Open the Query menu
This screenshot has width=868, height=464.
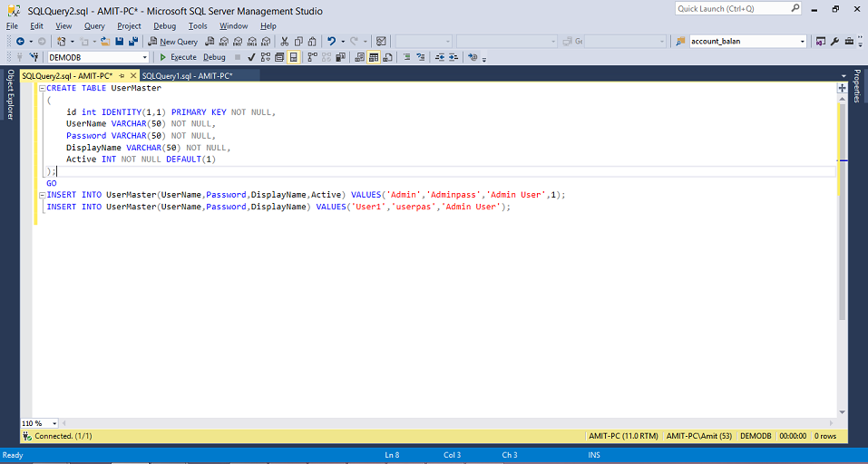coord(94,26)
